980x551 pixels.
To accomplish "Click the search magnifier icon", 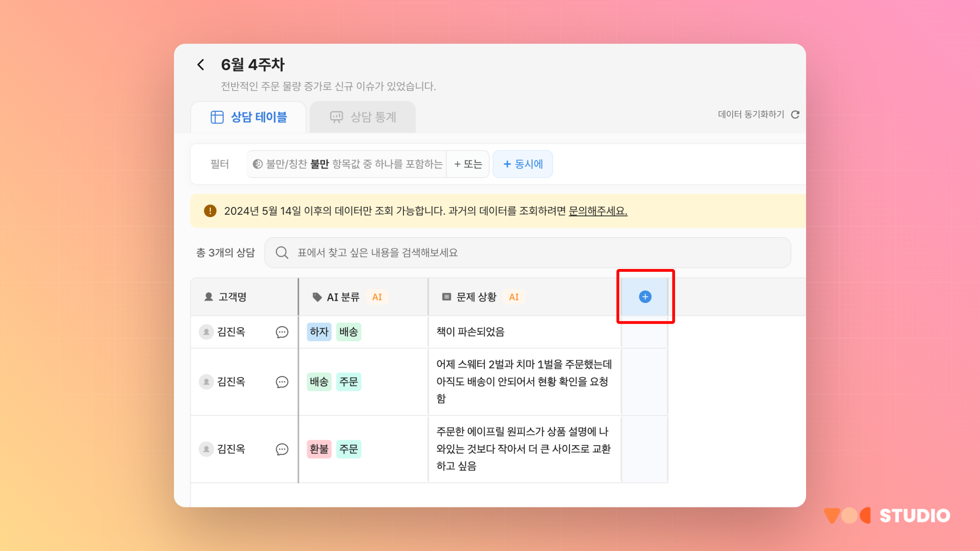I will [x=282, y=253].
